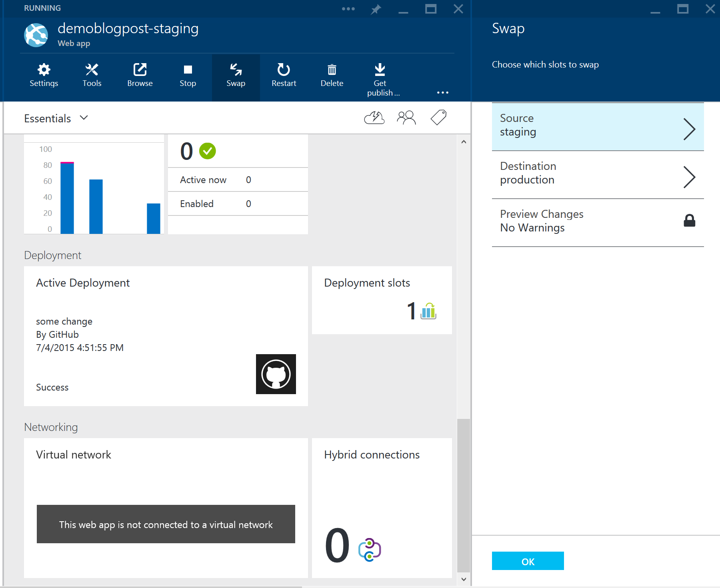
Task: Open the Preview Changes locked item
Action: coord(598,222)
